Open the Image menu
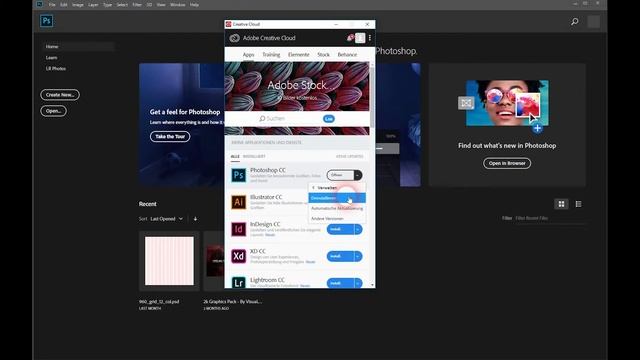 point(78,4)
